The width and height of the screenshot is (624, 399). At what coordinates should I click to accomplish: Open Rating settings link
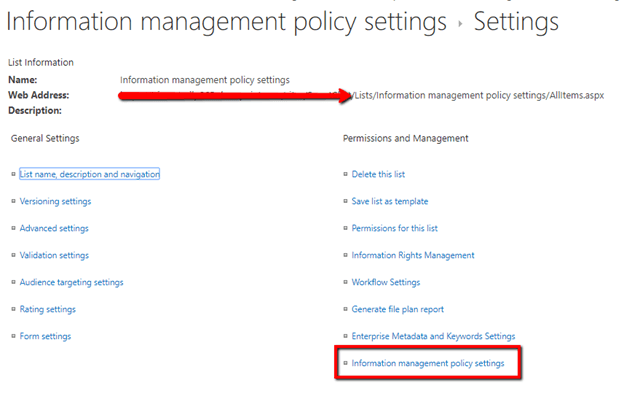pos(48,309)
